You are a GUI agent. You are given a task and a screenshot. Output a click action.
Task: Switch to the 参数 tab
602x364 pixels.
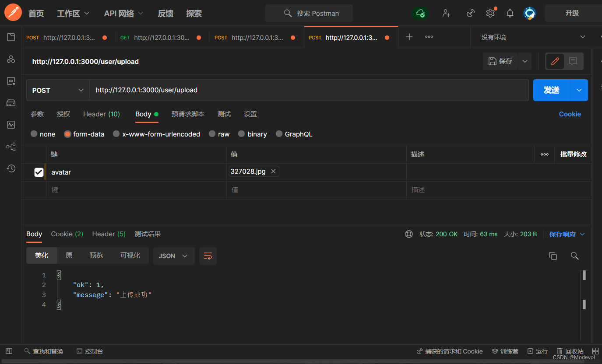pyautogui.click(x=37, y=114)
